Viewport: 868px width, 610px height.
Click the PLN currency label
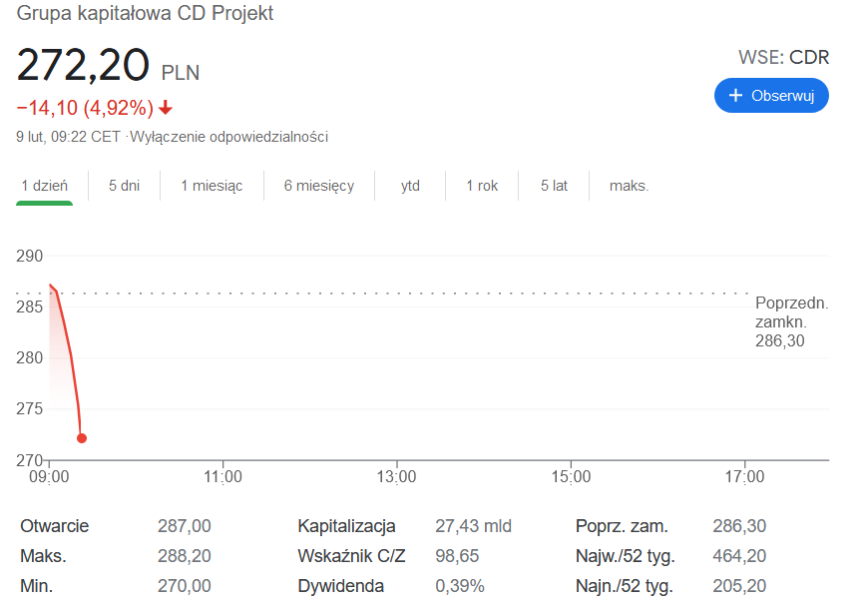(x=181, y=73)
